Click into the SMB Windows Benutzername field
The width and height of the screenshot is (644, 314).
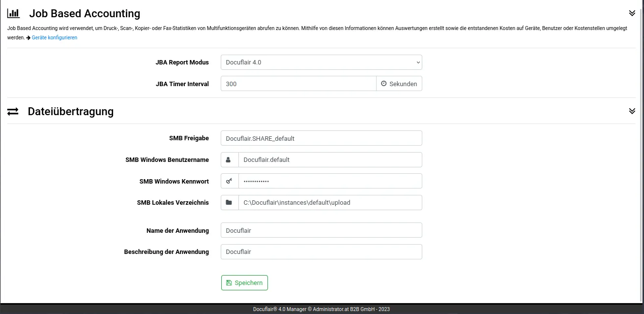(x=330, y=160)
